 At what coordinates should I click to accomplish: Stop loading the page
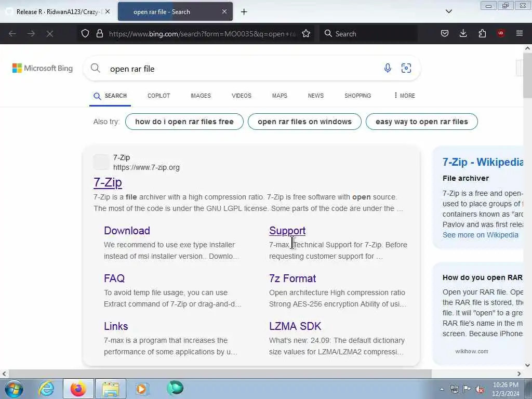coord(50,34)
